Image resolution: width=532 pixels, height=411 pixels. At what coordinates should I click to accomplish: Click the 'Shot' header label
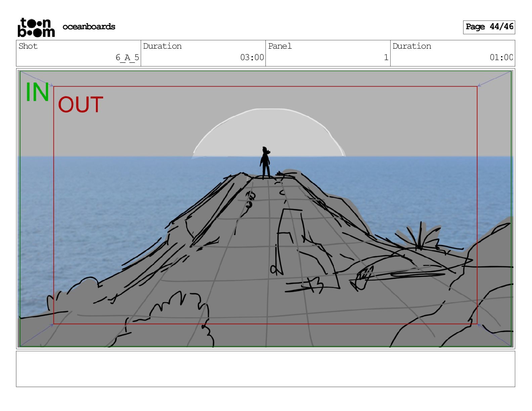coord(28,46)
